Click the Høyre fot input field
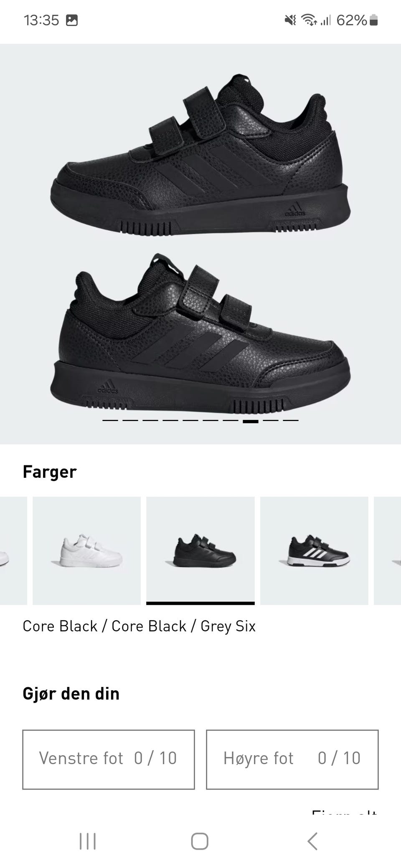This screenshot has width=401, height=868. click(292, 759)
